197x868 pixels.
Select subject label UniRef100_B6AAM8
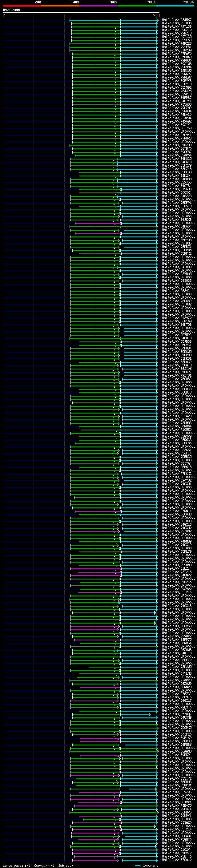pyautogui.click(x=177, y=751)
